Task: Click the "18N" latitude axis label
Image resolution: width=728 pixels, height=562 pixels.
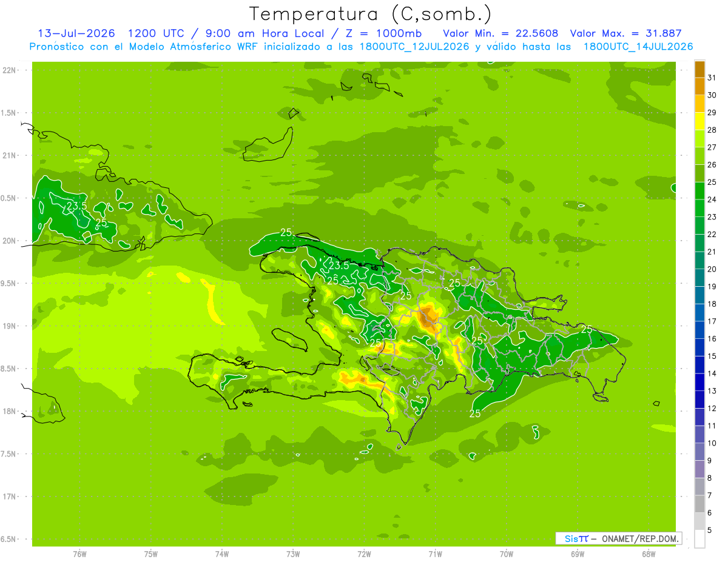Action: pyautogui.click(x=9, y=412)
